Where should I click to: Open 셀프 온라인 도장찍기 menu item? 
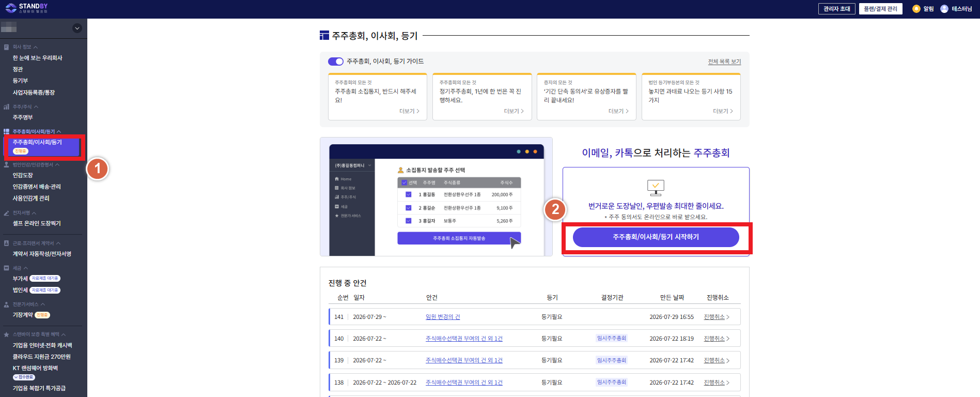[37, 223]
